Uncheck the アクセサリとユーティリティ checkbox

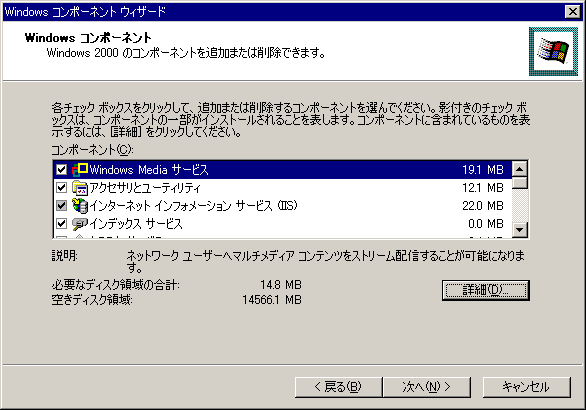point(61,188)
